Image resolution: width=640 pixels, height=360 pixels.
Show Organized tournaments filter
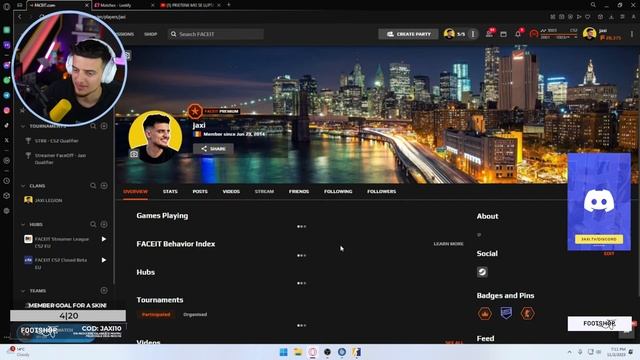click(x=195, y=315)
